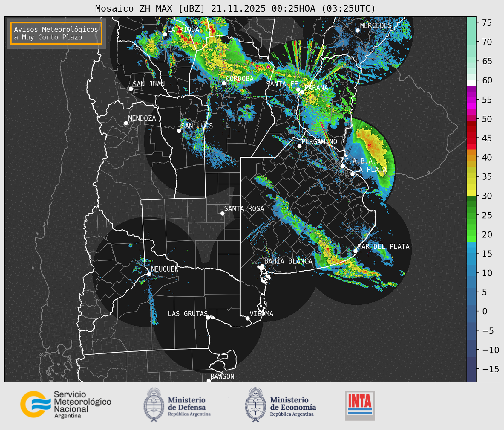This screenshot has height=430, width=504.
Task: Click the Rawson city marker
Action: (209, 381)
